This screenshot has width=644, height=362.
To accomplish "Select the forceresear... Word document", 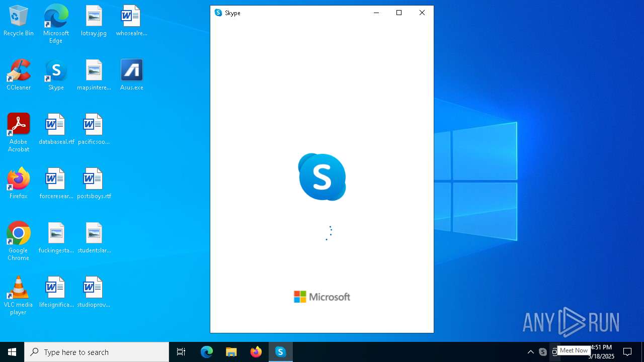I will (x=56, y=184).
